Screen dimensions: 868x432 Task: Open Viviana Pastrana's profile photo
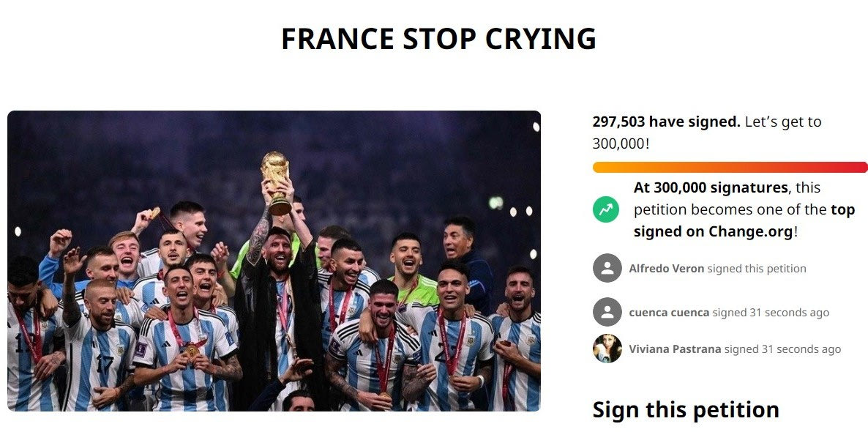[x=607, y=349]
